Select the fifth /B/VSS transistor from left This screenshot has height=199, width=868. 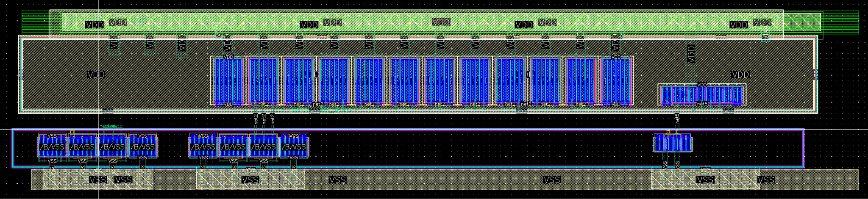(203, 146)
